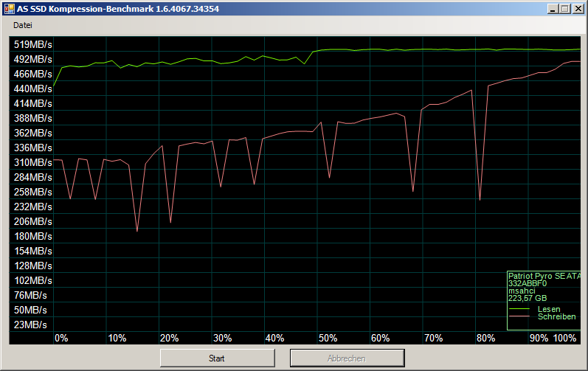The height and width of the screenshot is (371, 588).
Task: Click the Schreiben legend entry
Action: (x=556, y=316)
